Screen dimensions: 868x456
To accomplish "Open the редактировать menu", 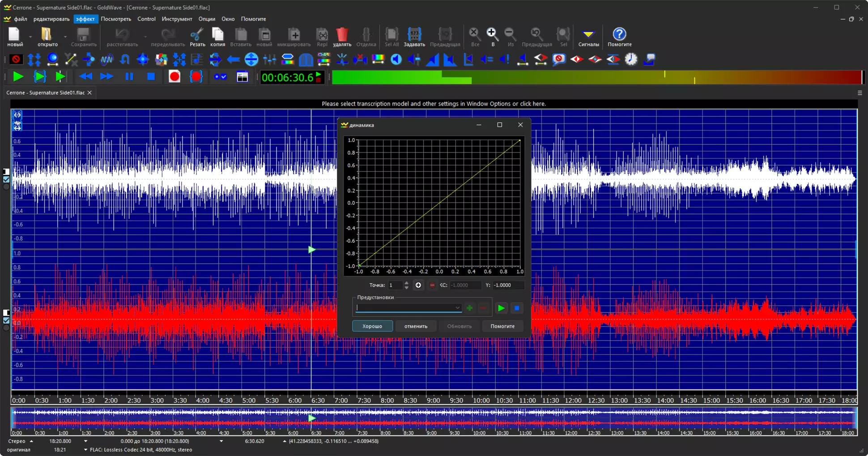I will (x=51, y=19).
